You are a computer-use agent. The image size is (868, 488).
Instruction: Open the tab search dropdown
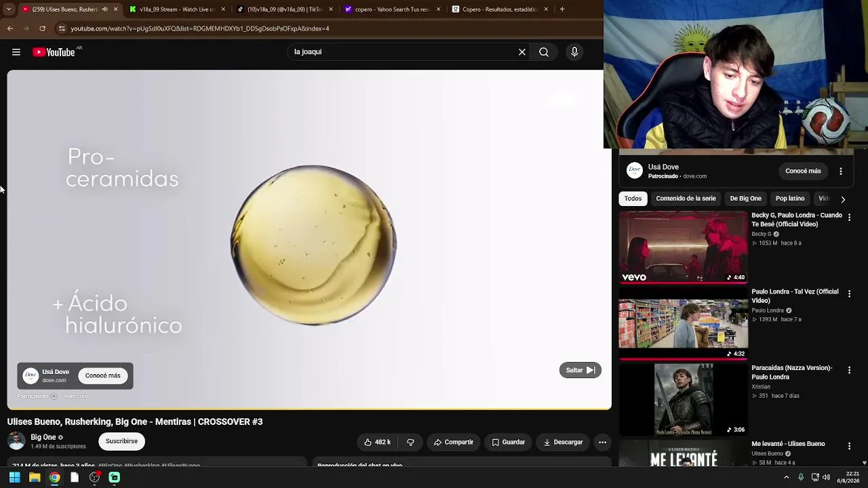[9, 9]
